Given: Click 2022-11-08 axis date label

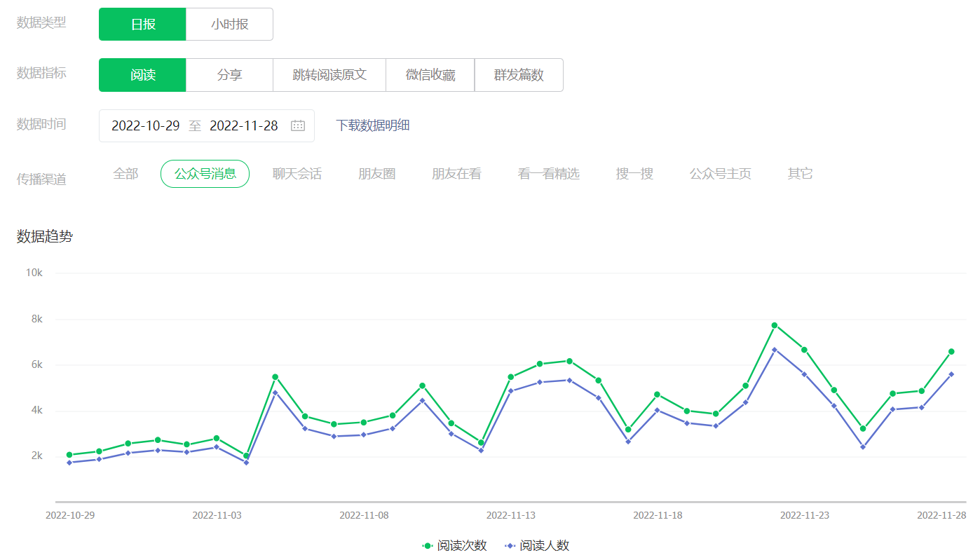Looking at the screenshot, I should [x=364, y=515].
